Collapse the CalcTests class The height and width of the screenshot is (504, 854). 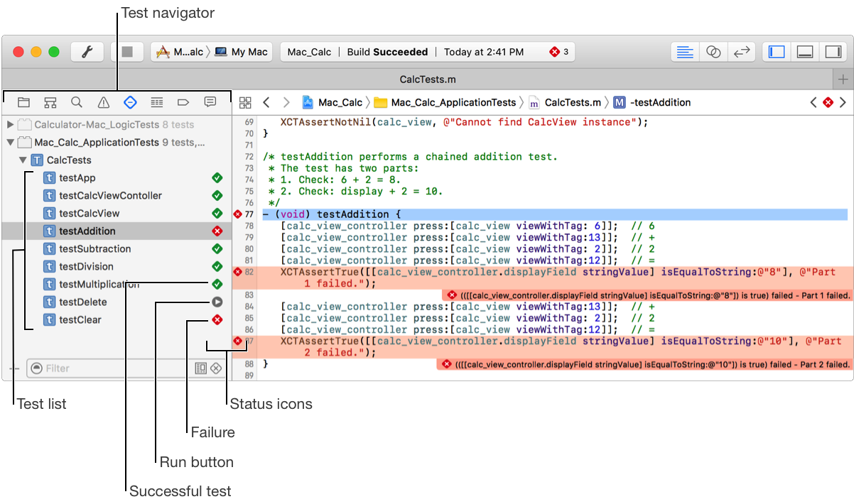click(x=23, y=160)
